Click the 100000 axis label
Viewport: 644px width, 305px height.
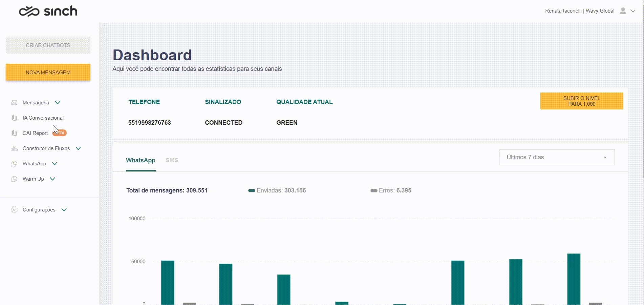(137, 219)
